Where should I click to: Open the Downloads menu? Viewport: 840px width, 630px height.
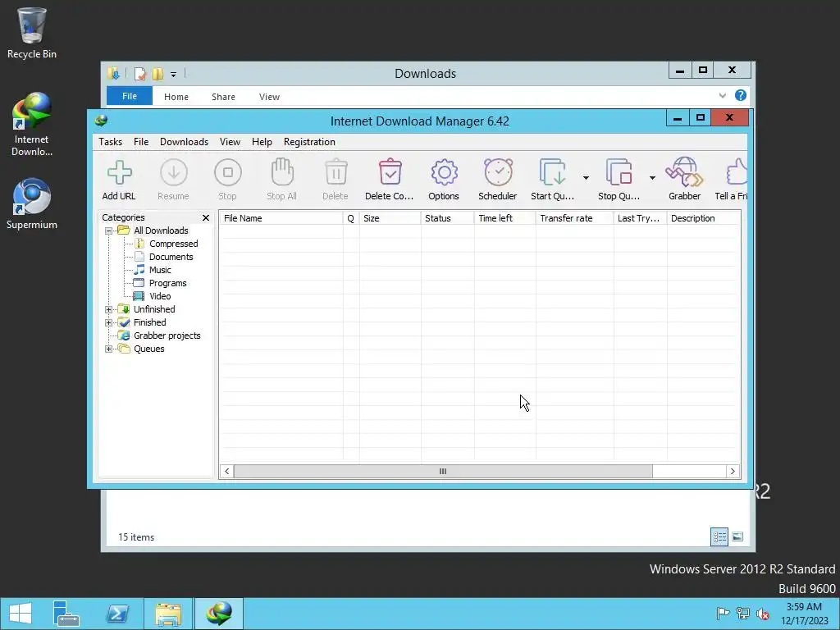click(x=184, y=142)
